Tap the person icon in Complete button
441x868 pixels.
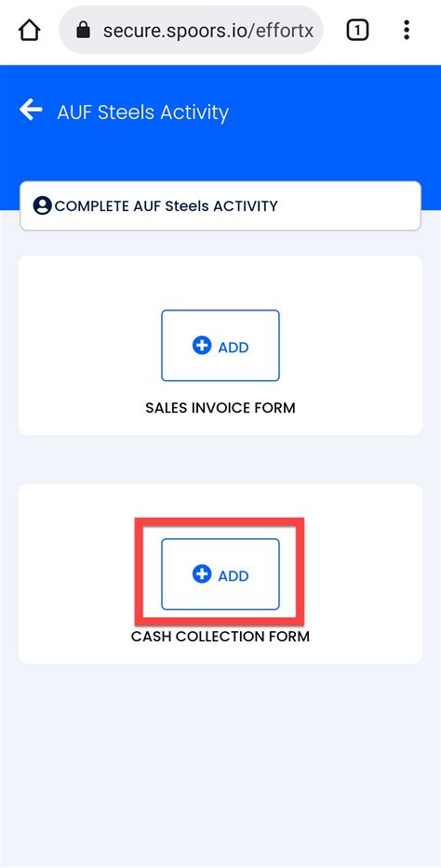[x=42, y=206]
